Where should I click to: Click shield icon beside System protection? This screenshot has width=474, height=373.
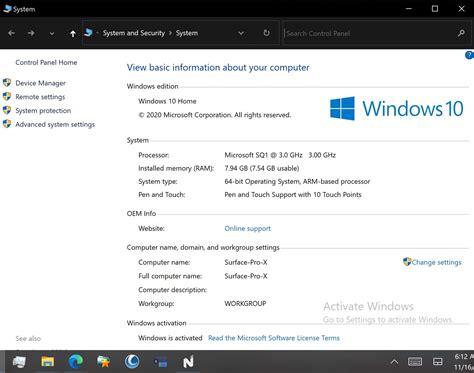7,110
